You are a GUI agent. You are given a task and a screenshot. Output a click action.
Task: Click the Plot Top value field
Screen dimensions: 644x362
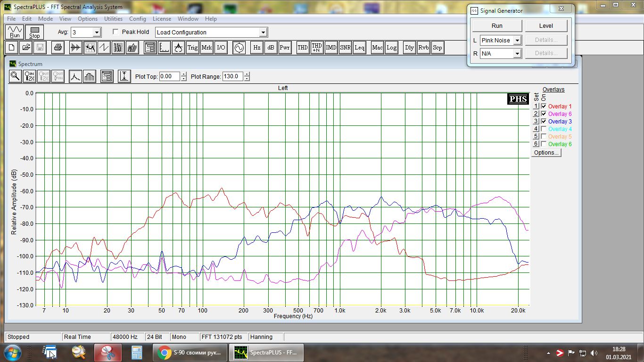169,76
